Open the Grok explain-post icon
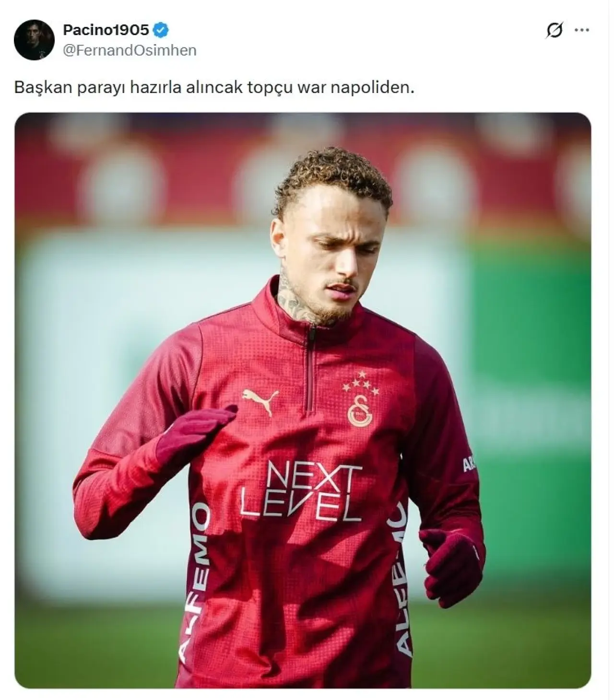 [x=554, y=31]
